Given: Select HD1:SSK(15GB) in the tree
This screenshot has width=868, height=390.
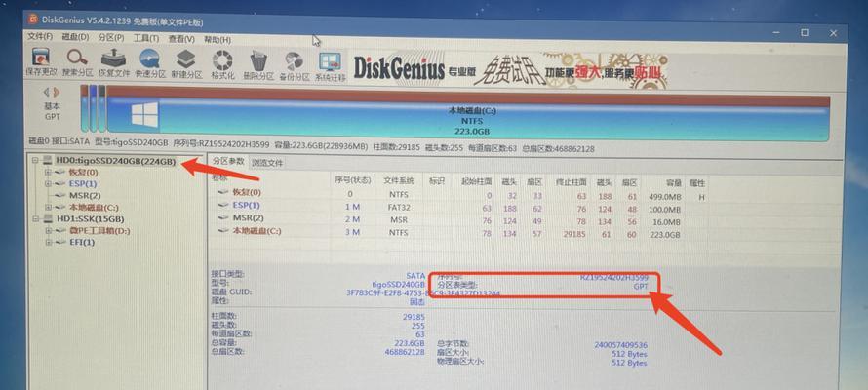Looking at the screenshot, I should tap(90, 219).
